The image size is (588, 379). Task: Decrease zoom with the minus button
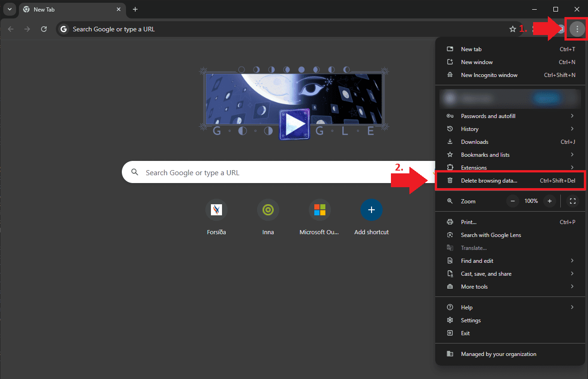coord(513,201)
